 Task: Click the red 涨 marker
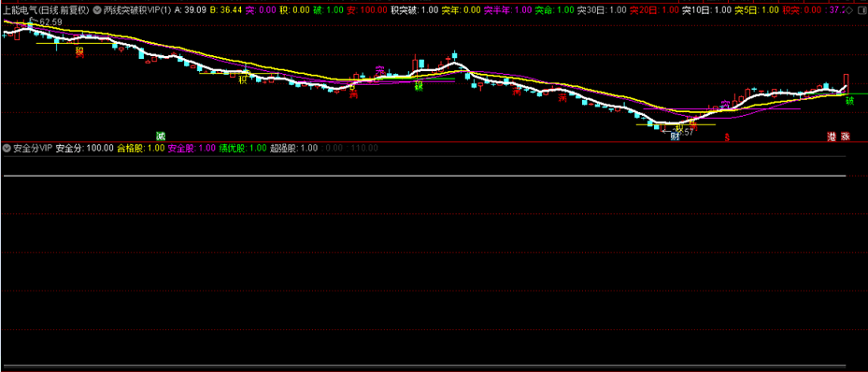[x=846, y=136]
